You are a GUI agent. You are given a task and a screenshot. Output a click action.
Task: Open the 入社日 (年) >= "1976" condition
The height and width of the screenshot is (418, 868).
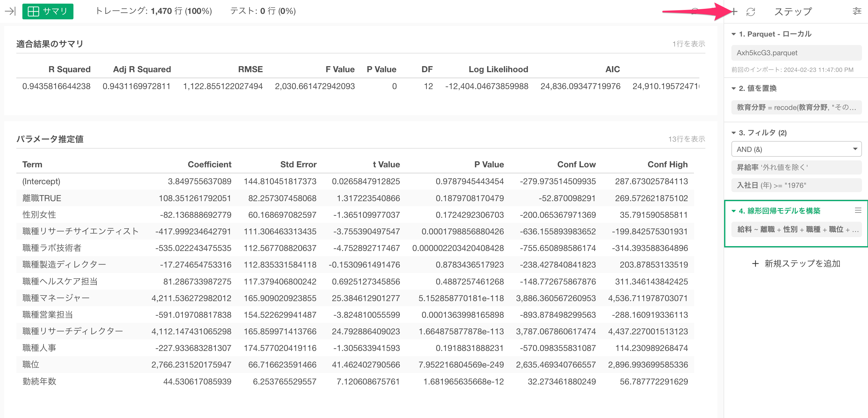tap(796, 185)
